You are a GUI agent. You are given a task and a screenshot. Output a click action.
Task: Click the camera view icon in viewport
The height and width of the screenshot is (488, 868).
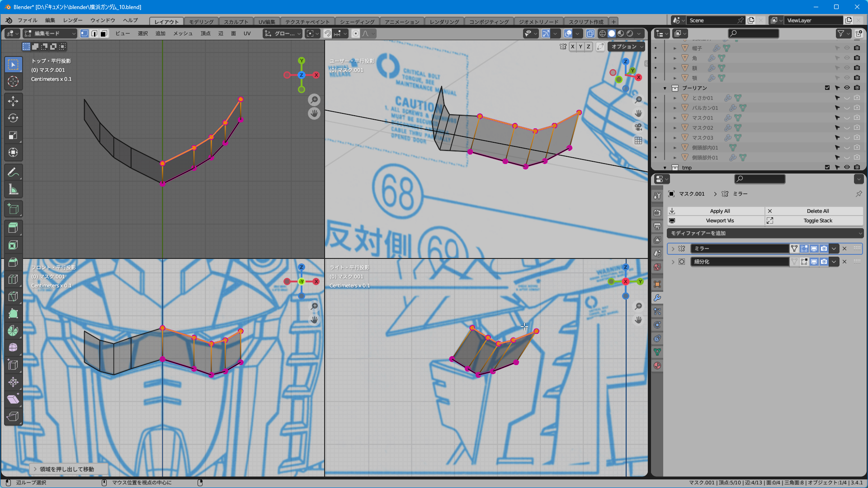click(x=638, y=127)
